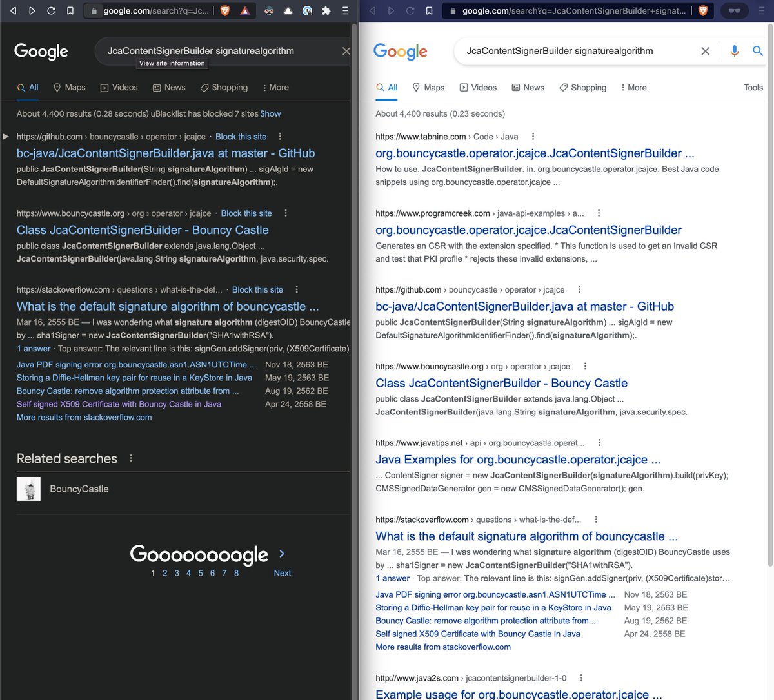Open Java Examples javatips result title

pos(518,460)
